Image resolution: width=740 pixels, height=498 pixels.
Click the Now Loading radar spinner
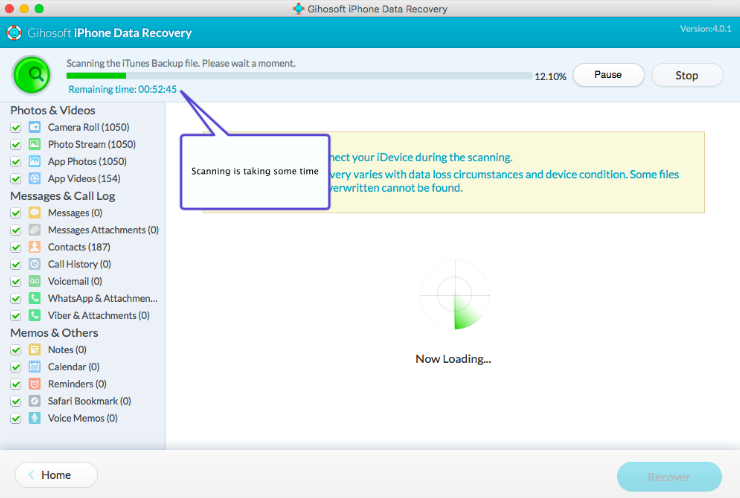(x=454, y=294)
